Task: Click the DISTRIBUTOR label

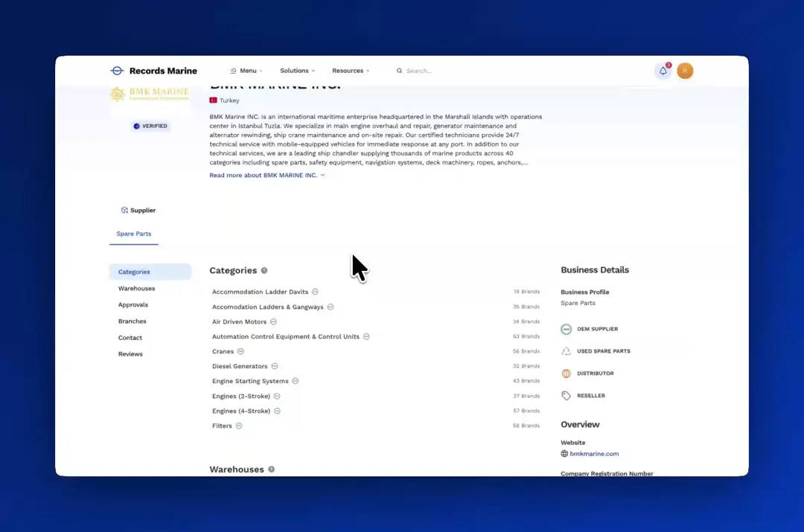Action: 596,374
